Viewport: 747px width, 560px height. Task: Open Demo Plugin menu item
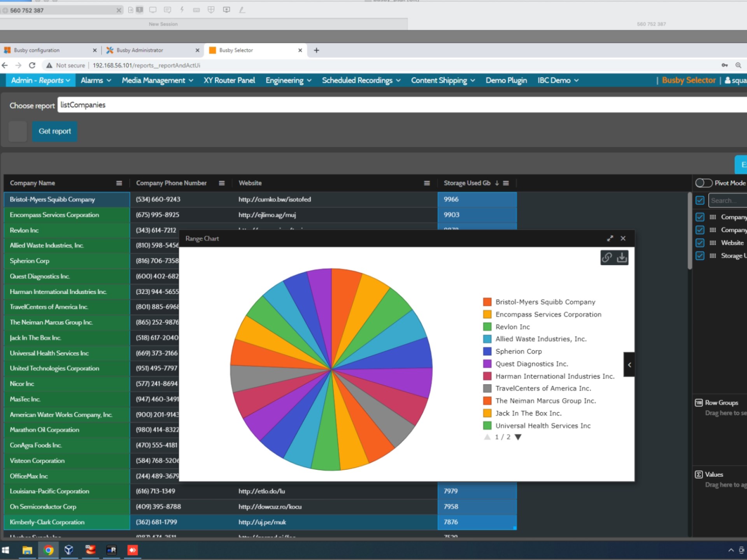[x=506, y=80]
